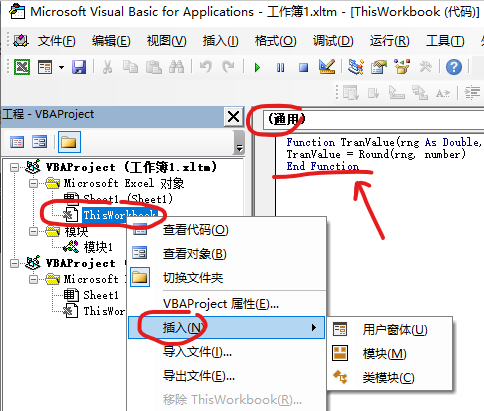Copy selection toolbar icon
The height and width of the screenshot is (411, 484).
(130, 67)
